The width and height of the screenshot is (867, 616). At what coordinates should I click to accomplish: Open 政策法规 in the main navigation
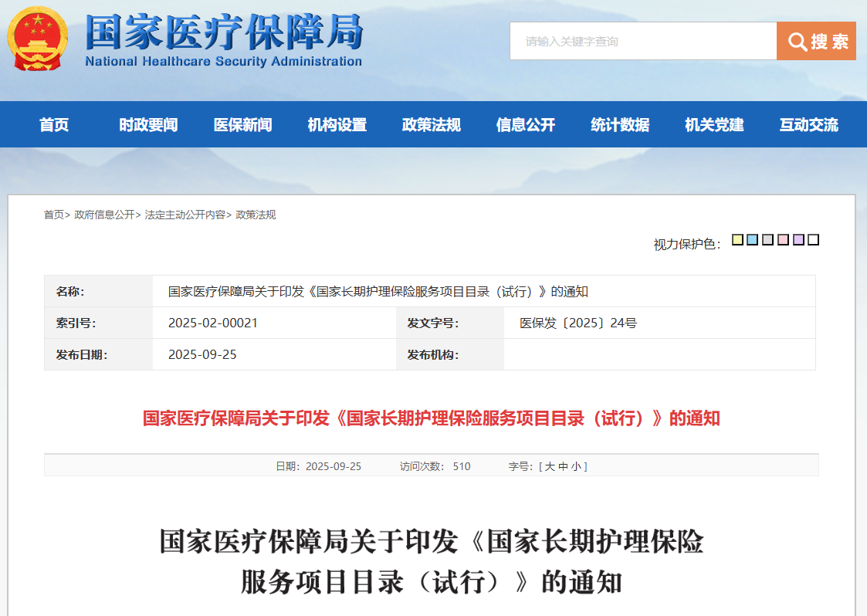point(431,125)
